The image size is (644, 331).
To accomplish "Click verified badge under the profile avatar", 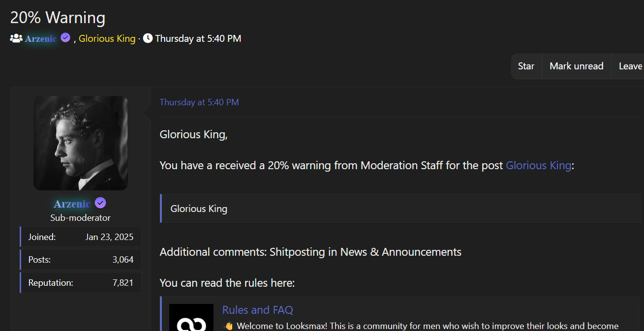I will [x=100, y=203].
